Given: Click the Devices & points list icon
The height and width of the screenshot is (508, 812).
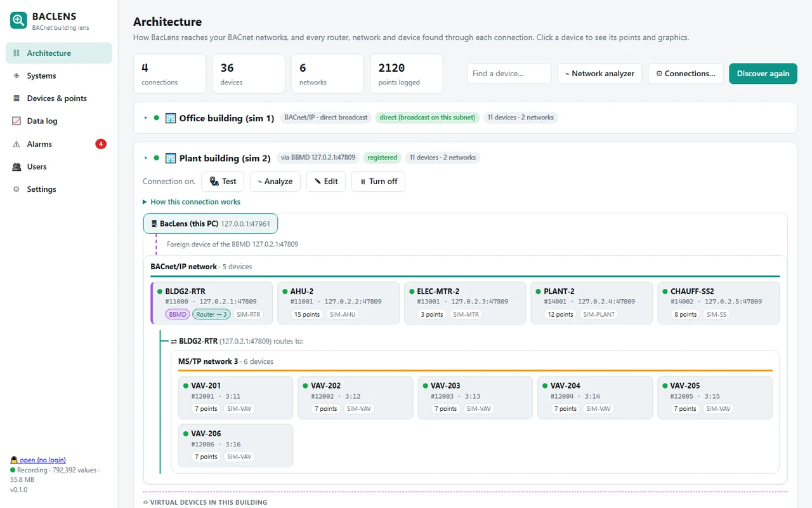Looking at the screenshot, I should 16,98.
